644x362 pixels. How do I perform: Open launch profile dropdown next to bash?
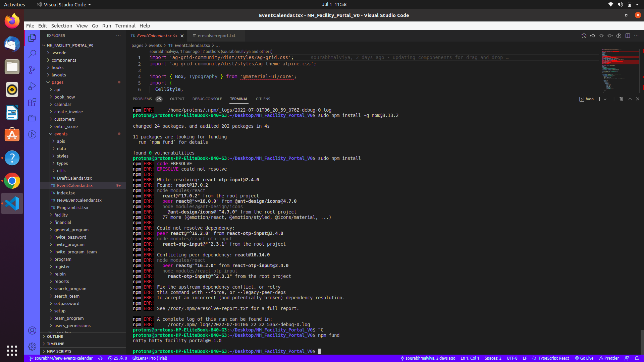(605, 99)
